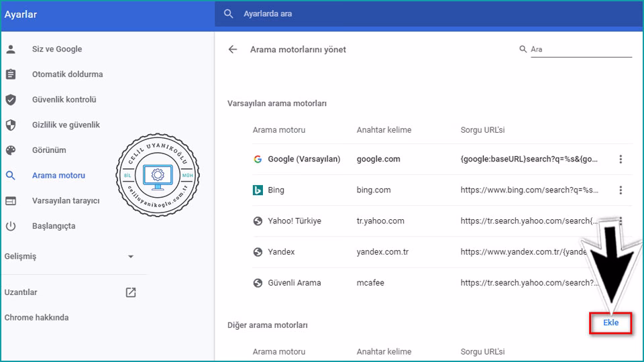Open the three-dot menu for Google row
The image size is (644, 362).
tap(621, 160)
